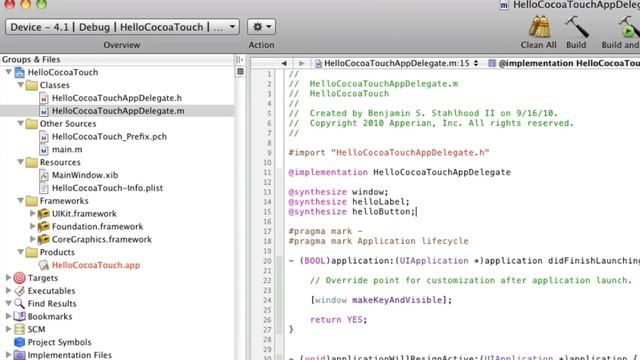Viewport: 640px width, 360px height.
Task: Collapse the Find Results group
Action: [8, 303]
